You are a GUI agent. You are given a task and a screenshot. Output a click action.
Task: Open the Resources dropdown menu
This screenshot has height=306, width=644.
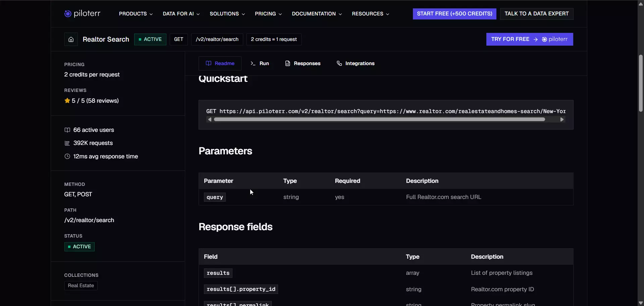pyautogui.click(x=370, y=14)
